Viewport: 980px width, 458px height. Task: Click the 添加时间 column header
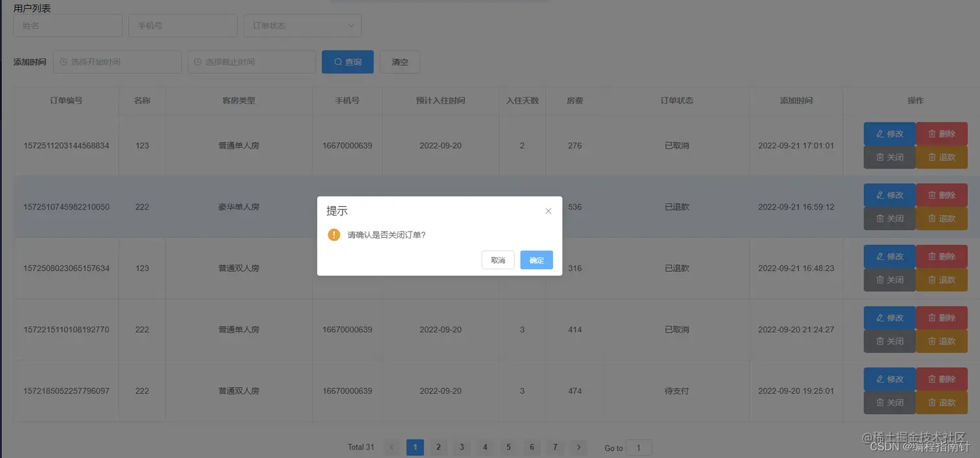(x=797, y=101)
